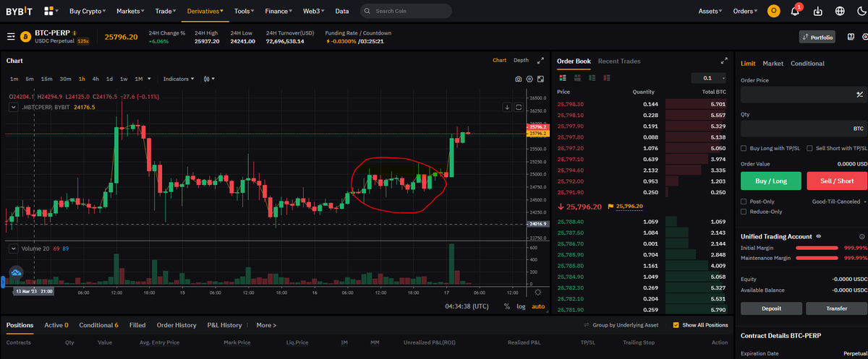The height and width of the screenshot is (359, 868).
Task: Open the Portfolio button
Action: point(817,37)
